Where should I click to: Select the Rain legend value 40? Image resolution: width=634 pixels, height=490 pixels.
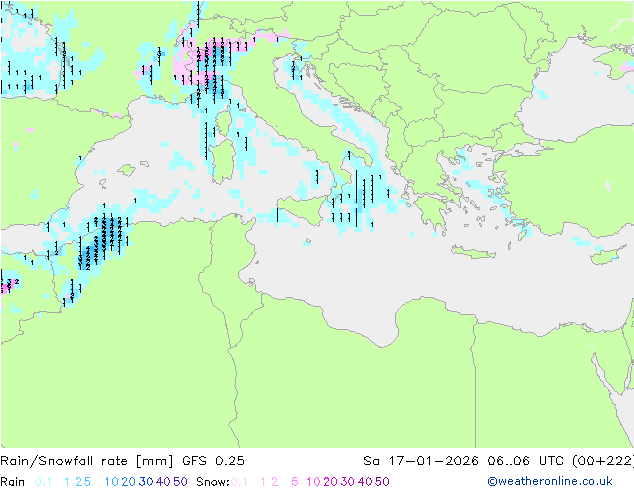(x=163, y=482)
